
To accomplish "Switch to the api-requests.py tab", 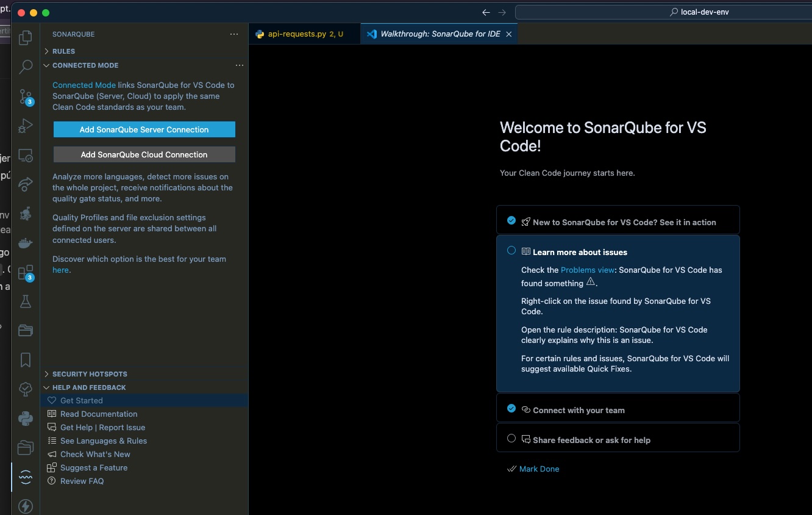I will pyautogui.click(x=304, y=34).
